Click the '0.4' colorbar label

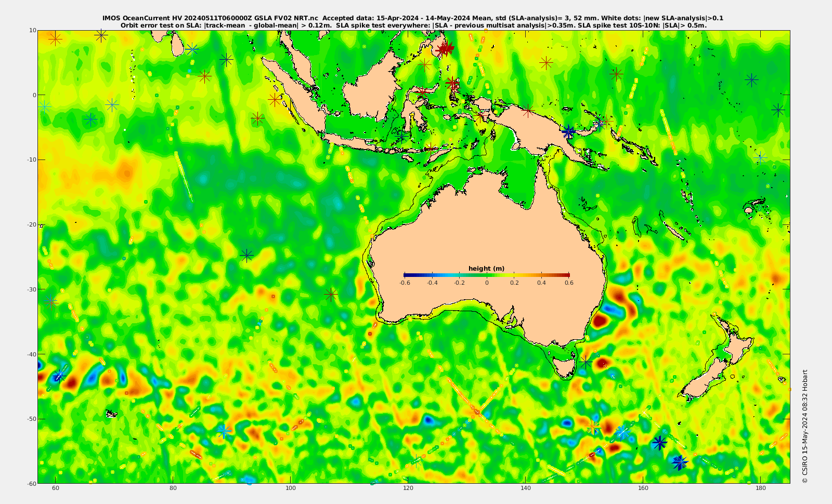click(x=541, y=283)
